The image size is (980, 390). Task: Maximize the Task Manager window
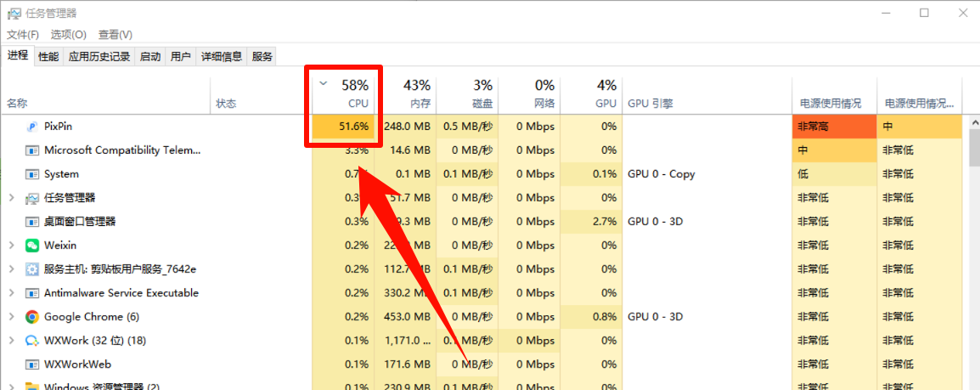(924, 13)
